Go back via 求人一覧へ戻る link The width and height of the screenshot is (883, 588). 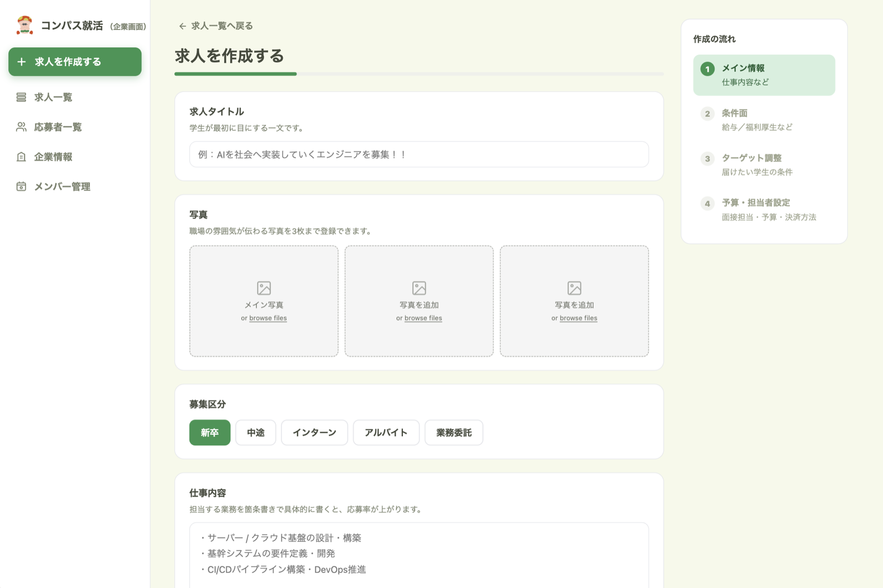[216, 26]
